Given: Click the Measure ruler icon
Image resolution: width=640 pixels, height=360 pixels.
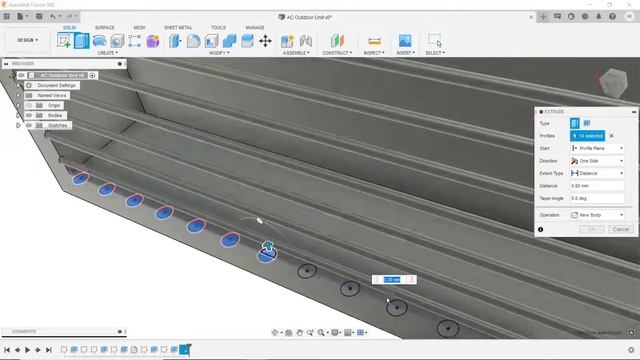Looking at the screenshot, I should [x=374, y=41].
